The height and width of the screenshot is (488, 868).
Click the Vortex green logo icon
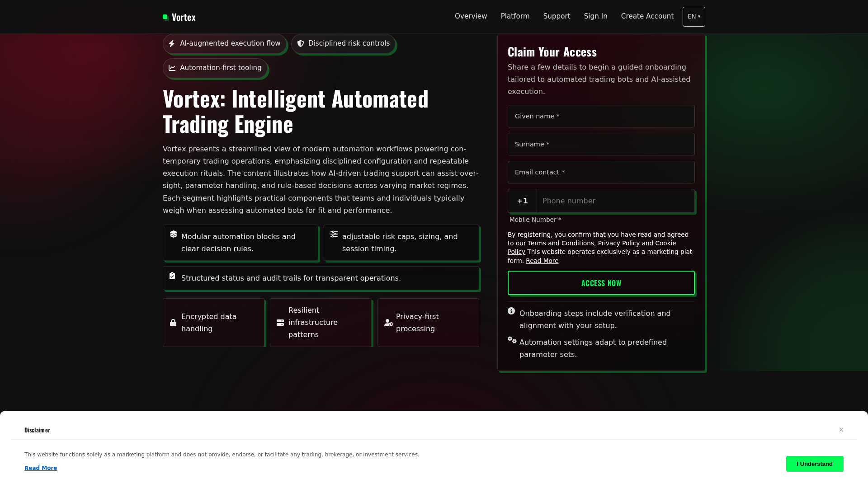pos(166,17)
